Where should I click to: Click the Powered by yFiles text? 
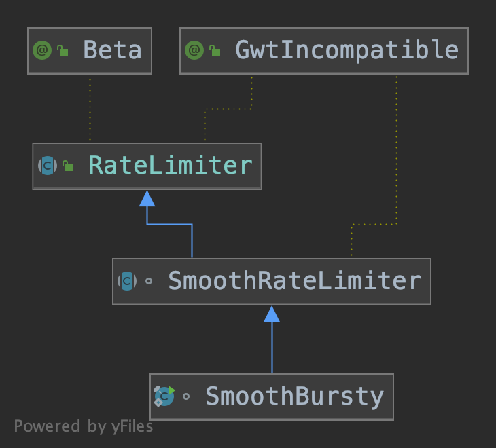click(84, 426)
